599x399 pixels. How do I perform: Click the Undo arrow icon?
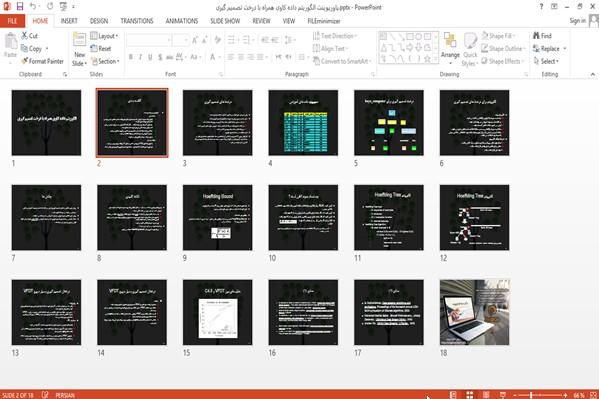click(33, 6)
